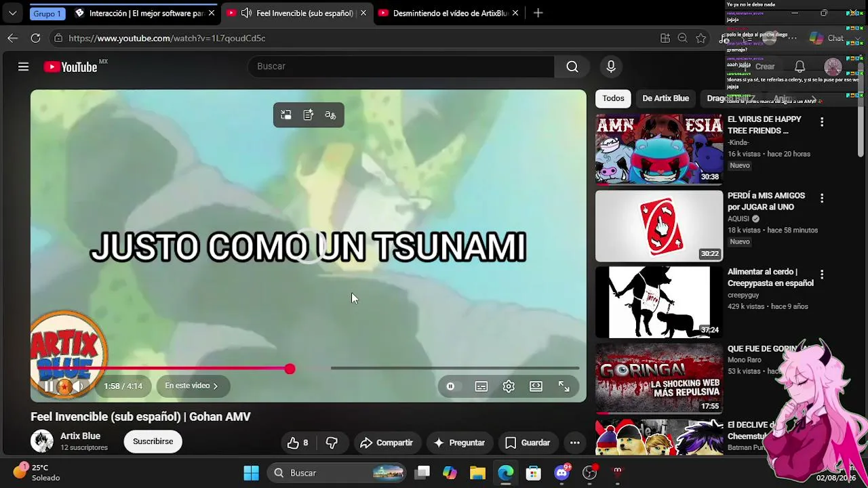Image resolution: width=868 pixels, height=488 pixels.
Task: Reload the page with the refresh button
Action: click(35, 38)
